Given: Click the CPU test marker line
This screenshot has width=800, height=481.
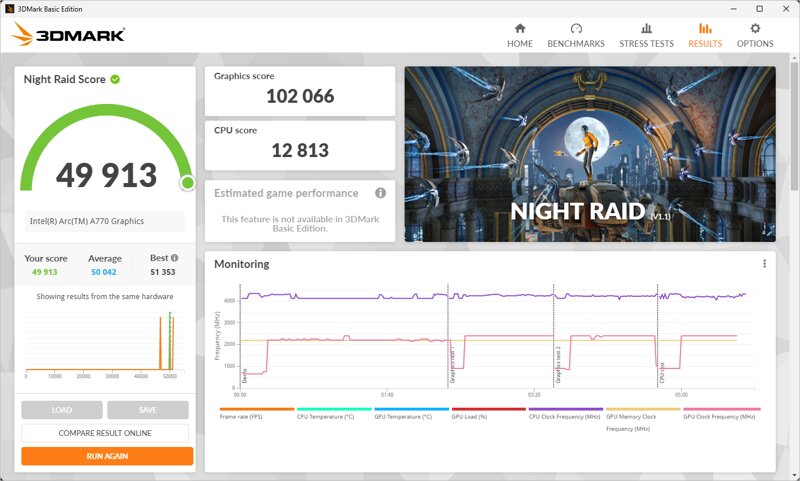Looking at the screenshot, I should pyautogui.click(x=657, y=337).
